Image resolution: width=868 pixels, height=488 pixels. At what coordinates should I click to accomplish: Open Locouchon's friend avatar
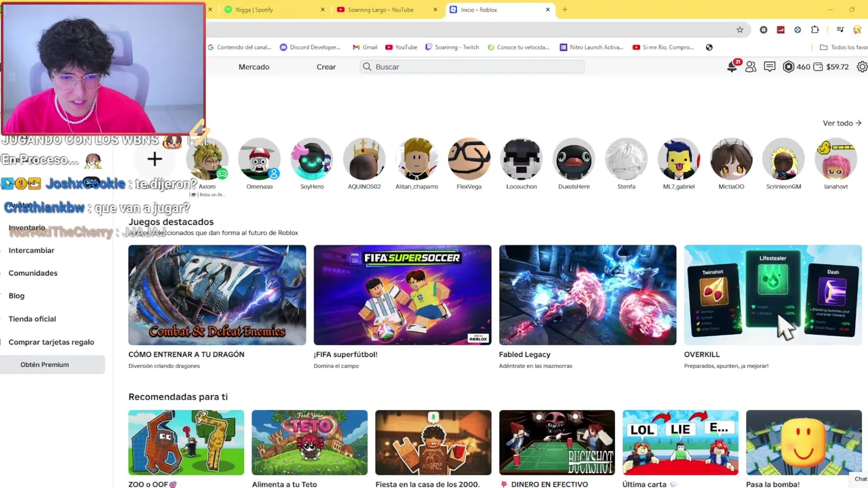coord(521,160)
